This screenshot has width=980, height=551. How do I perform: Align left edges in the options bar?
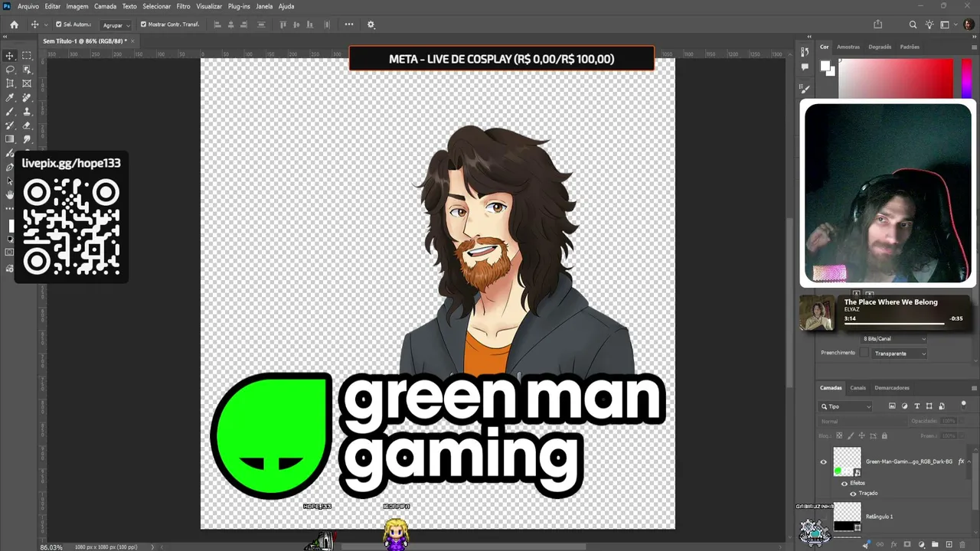click(217, 24)
